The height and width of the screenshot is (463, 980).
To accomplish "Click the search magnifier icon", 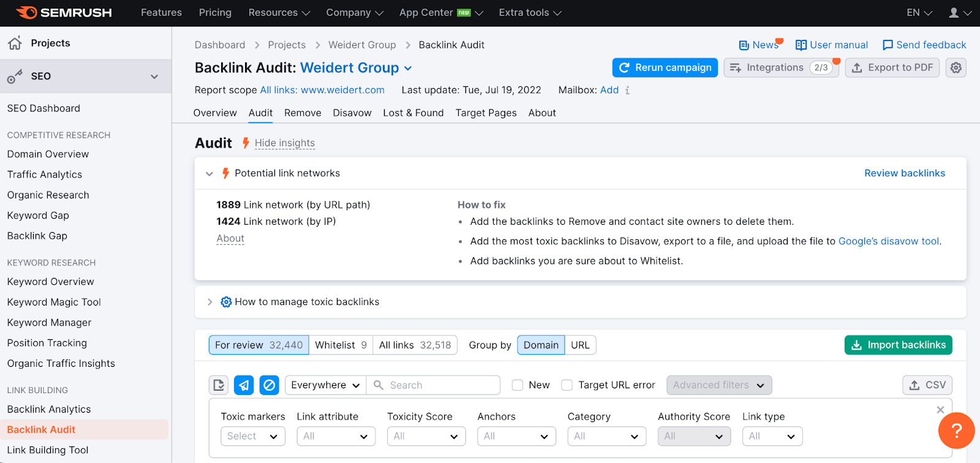I will (379, 385).
